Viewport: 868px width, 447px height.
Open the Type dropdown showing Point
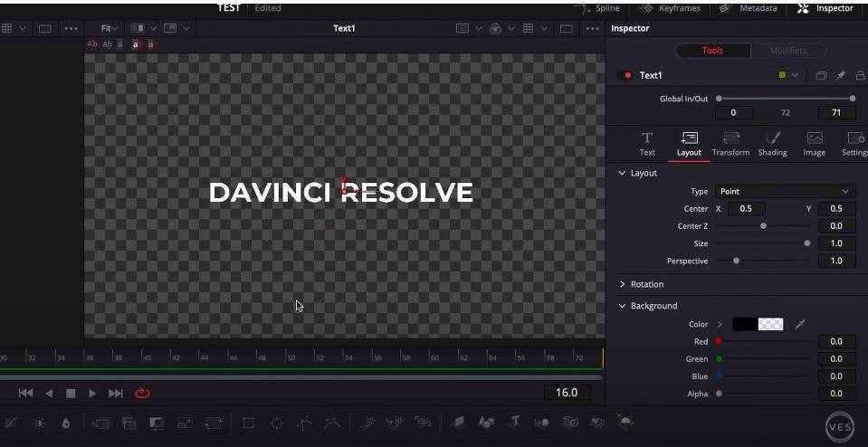[x=785, y=192]
